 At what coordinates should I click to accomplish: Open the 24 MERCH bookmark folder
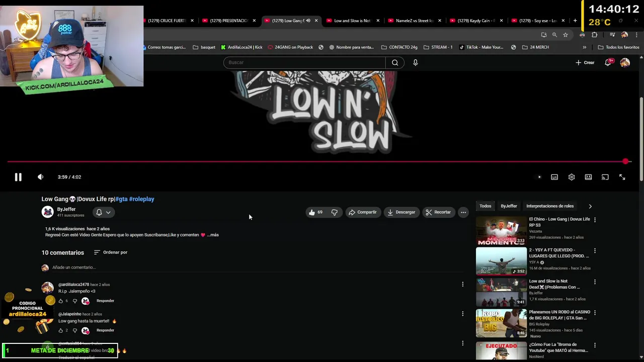535,47
